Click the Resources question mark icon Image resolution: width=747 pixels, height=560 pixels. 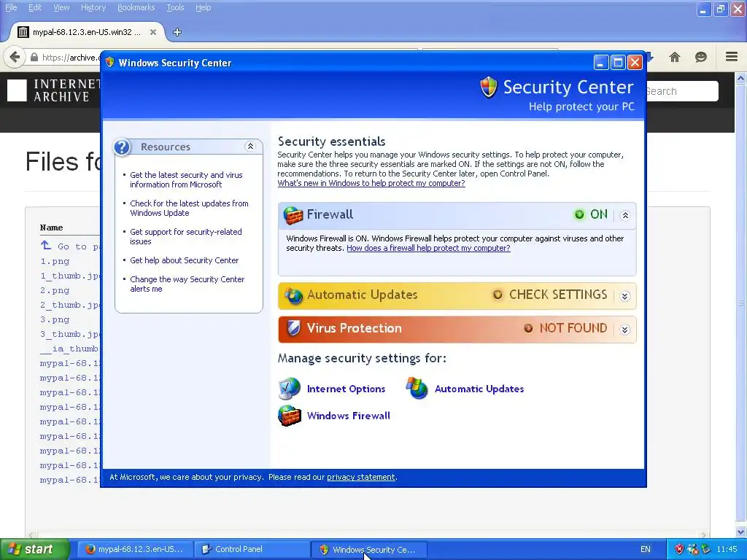tap(122, 147)
